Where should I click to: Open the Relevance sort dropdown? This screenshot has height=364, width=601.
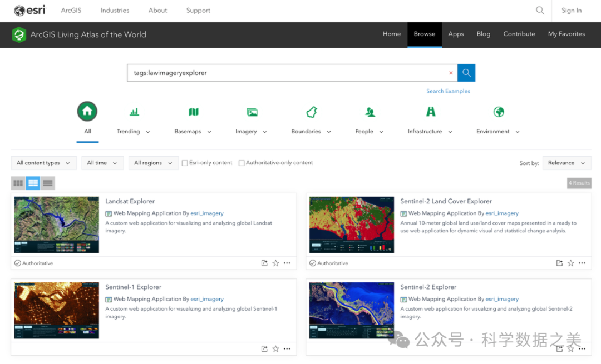coord(566,163)
